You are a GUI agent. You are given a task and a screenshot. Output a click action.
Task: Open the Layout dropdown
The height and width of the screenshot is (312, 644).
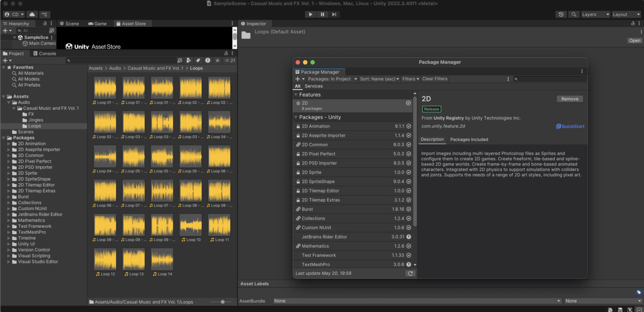626,14
